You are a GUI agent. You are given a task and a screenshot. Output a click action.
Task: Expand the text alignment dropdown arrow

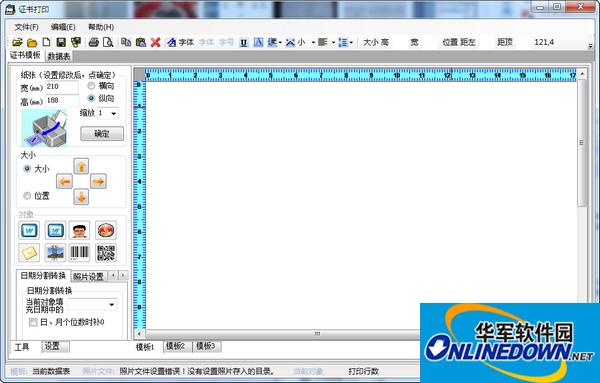333,42
